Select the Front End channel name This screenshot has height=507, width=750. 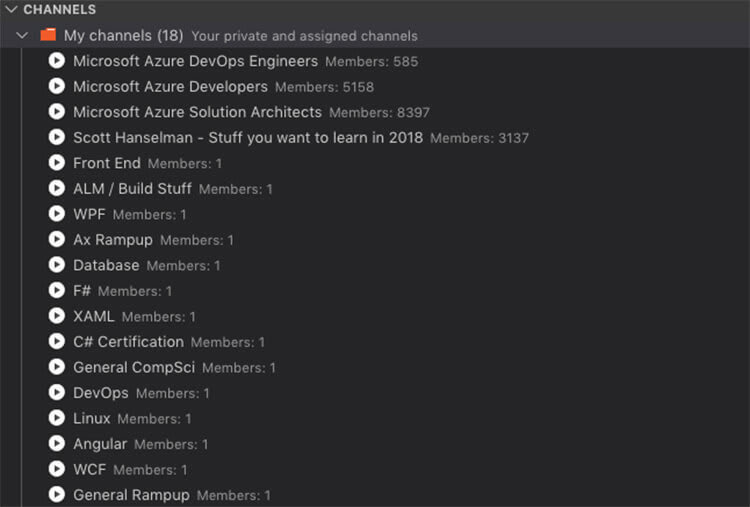107,163
